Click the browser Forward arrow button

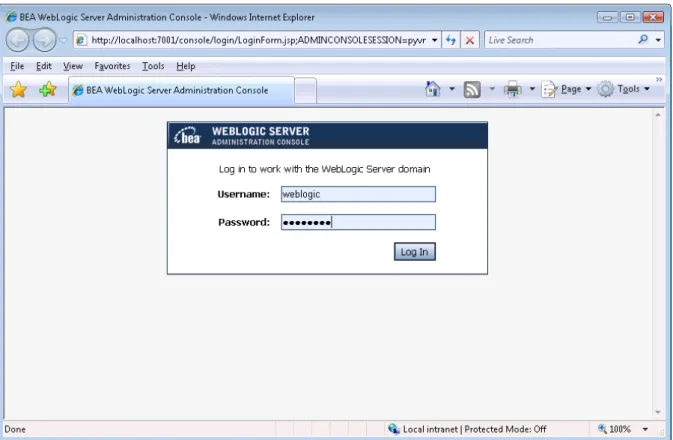(x=45, y=40)
